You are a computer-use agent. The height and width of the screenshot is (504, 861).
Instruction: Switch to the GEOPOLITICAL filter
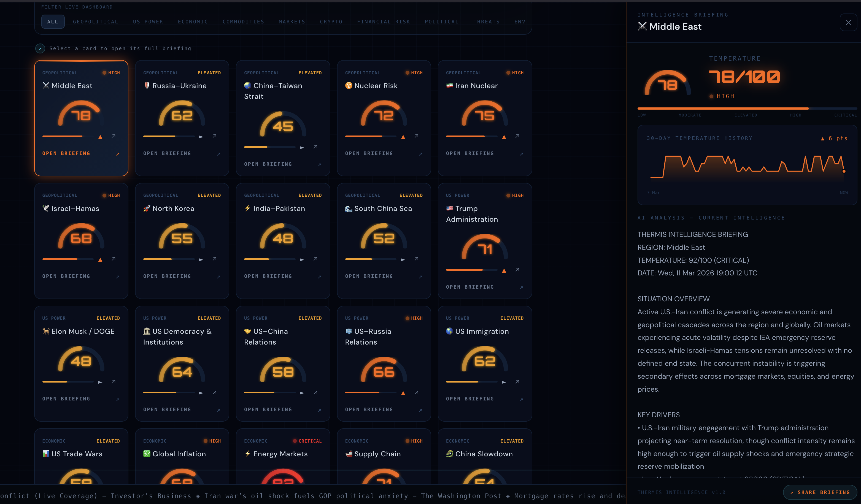click(95, 21)
